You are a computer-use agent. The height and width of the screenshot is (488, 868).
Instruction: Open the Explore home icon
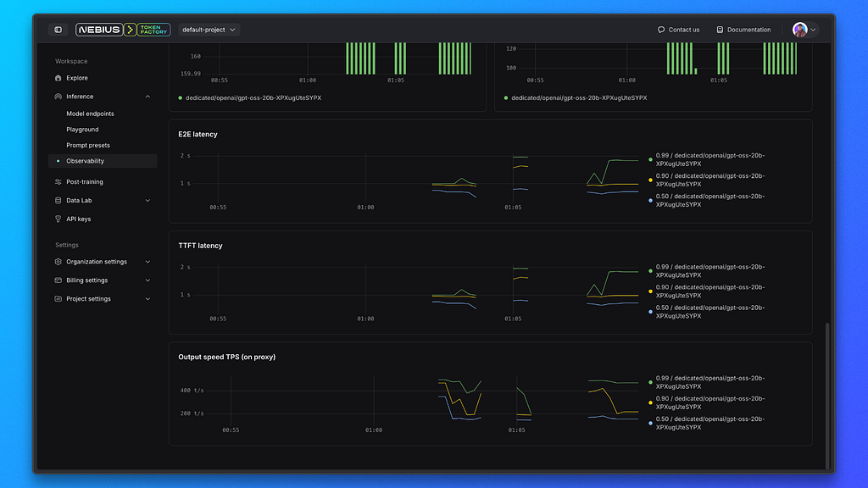click(x=58, y=78)
